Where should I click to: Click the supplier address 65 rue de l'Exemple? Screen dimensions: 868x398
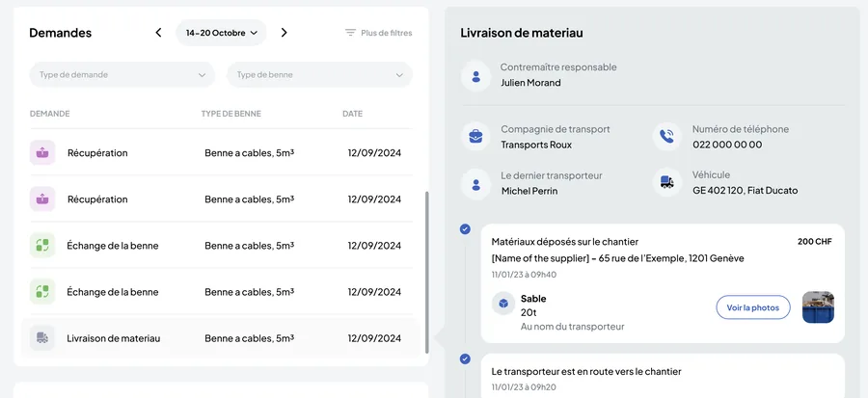(618, 258)
